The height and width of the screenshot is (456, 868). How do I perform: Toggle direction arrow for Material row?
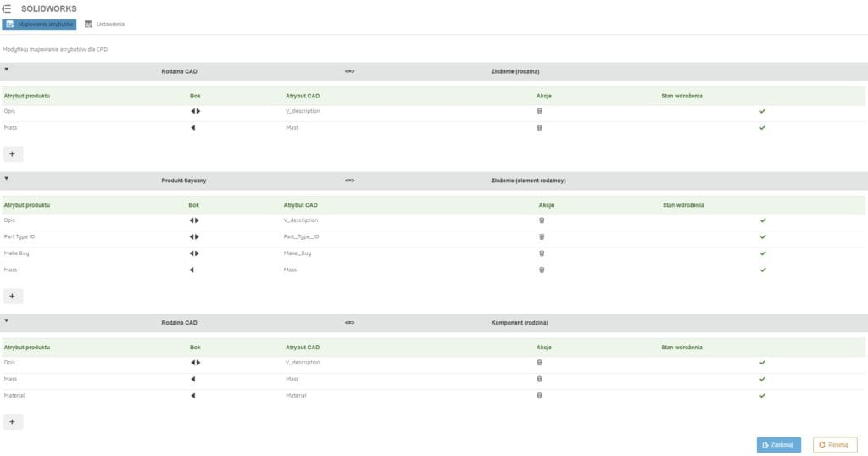193,396
